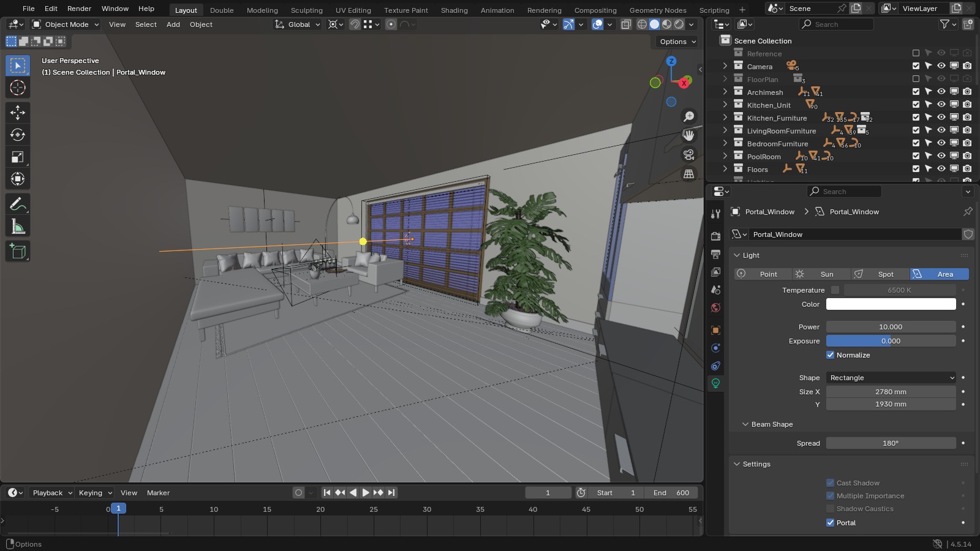Switch to wireframe viewport shading
Image resolution: width=980 pixels, height=551 pixels.
[x=642, y=24]
